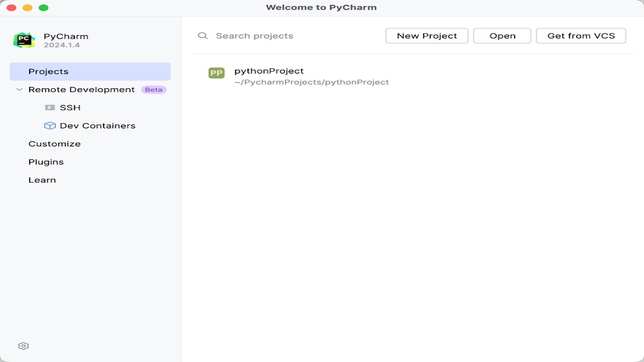This screenshot has height=362, width=644.
Task: Click the Open button
Action: [502, 35]
